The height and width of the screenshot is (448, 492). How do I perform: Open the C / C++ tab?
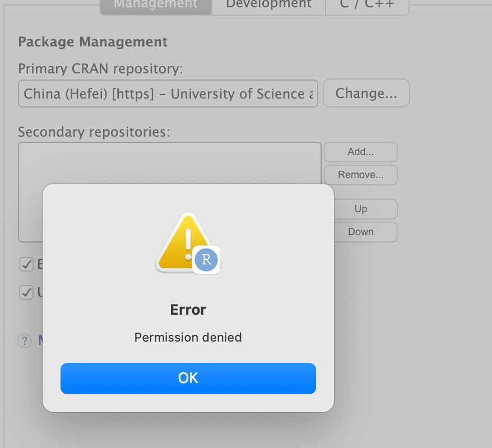[367, 4]
